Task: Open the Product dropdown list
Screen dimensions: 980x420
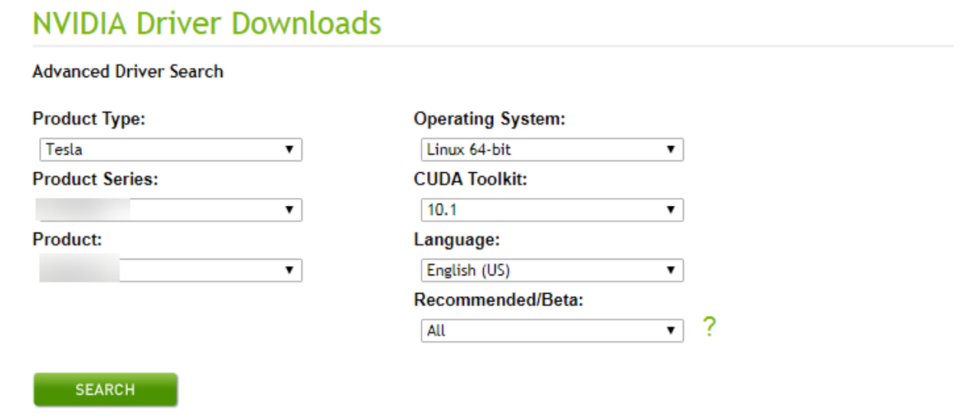Action: click(171, 270)
